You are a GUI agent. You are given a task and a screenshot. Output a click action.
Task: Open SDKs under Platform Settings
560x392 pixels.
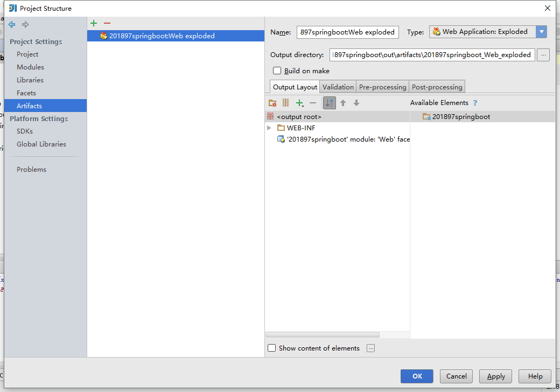coord(25,131)
